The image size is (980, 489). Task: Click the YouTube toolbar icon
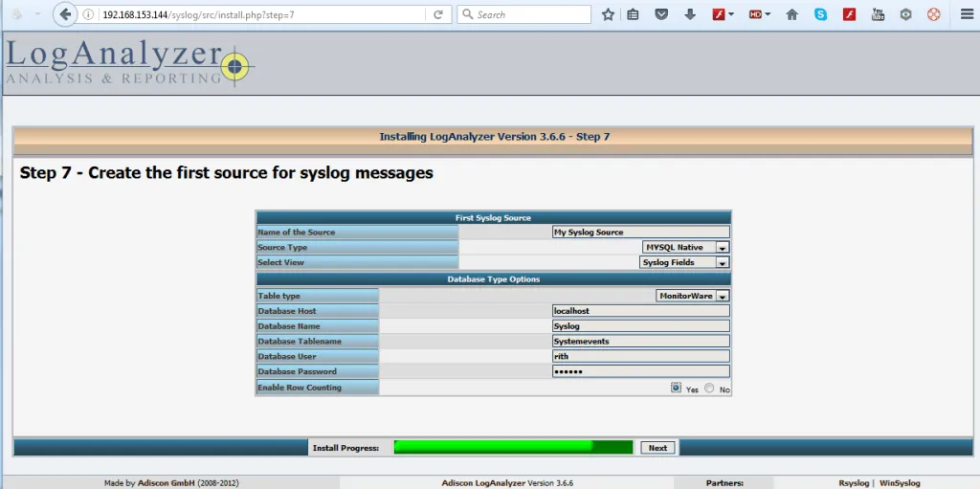pyautogui.click(x=878, y=14)
